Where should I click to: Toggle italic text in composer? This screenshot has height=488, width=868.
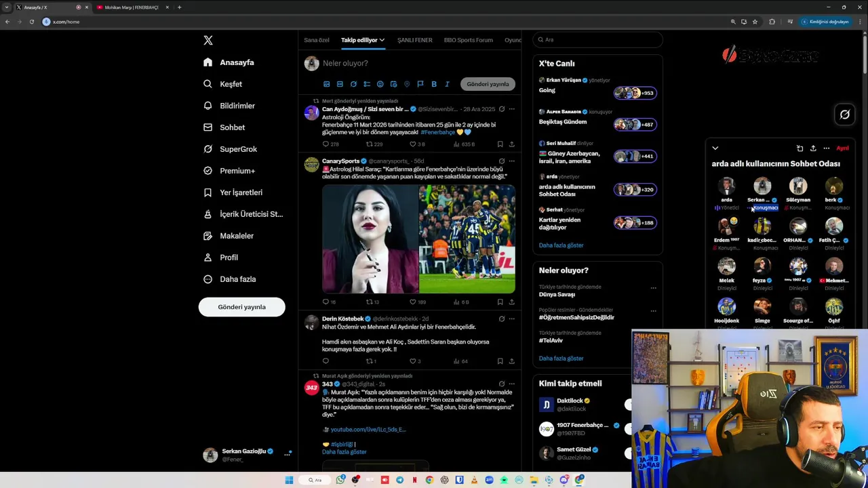pos(447,84)
